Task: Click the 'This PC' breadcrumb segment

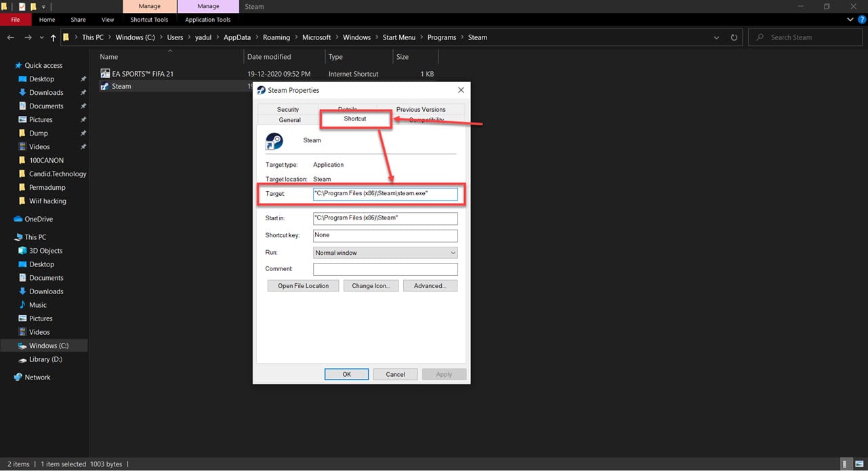Action: [x=93, y=37]
